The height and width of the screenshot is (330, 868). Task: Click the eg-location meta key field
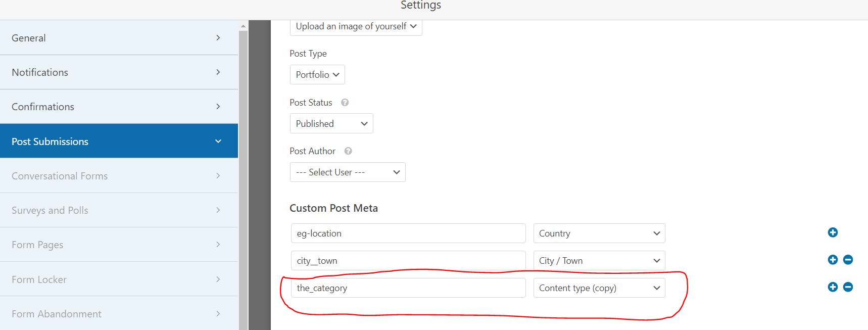click(408, 233)
